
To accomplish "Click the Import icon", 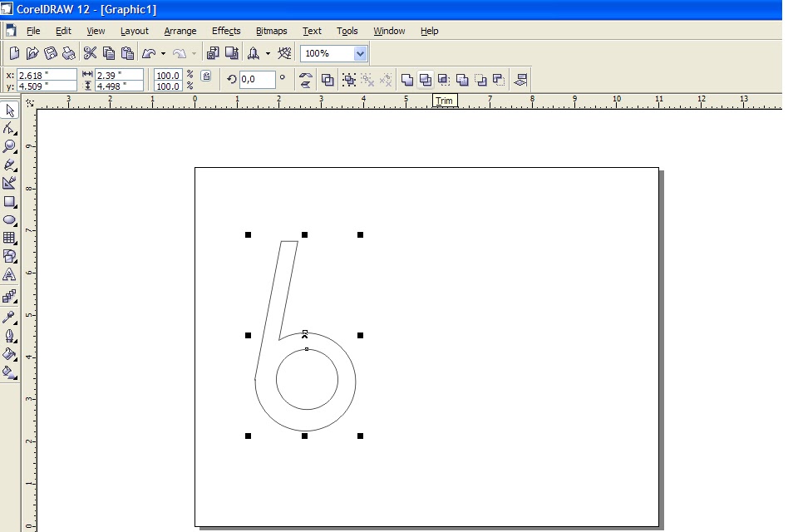I will (x=213, y=53).
